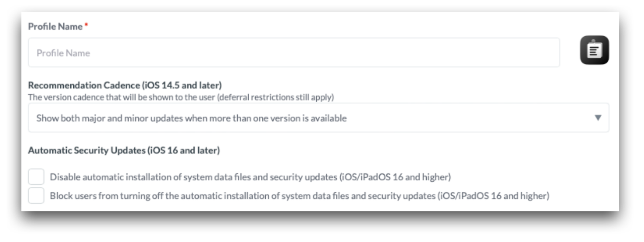The height and width of the screenshot is (242, 644).
Task: Click the red required asterisk
Action: (86, 26)
